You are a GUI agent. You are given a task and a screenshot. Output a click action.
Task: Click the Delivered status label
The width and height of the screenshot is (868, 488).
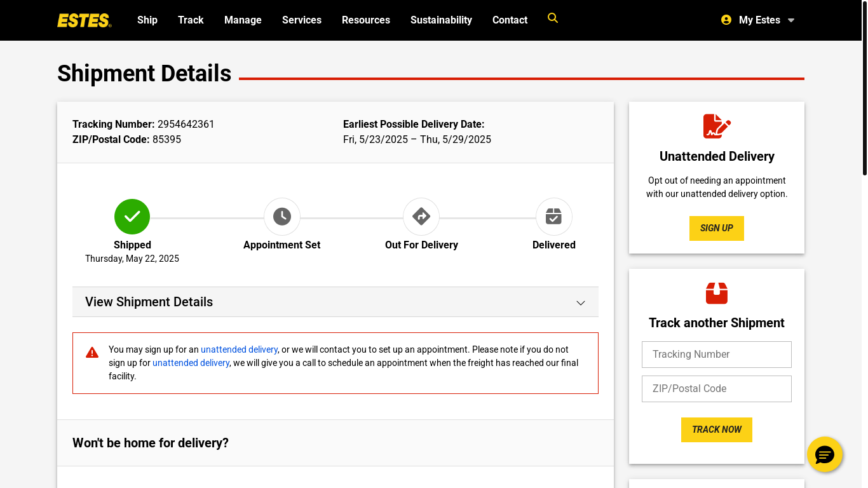[554, 245]
